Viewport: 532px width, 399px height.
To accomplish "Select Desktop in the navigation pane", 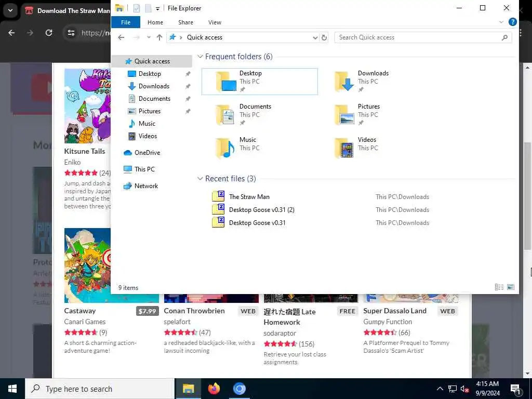I will (x=150, y=74).
